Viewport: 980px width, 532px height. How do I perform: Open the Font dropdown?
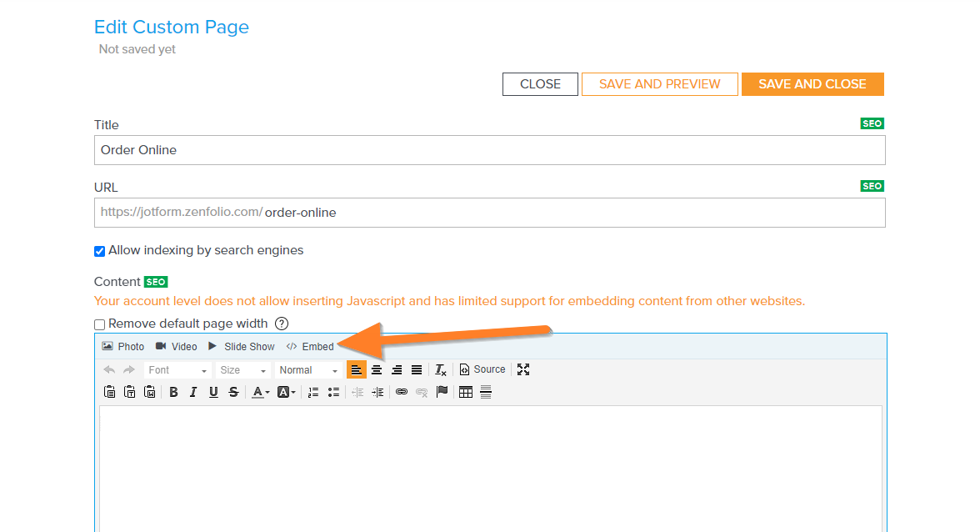click(x=177, y=370)
